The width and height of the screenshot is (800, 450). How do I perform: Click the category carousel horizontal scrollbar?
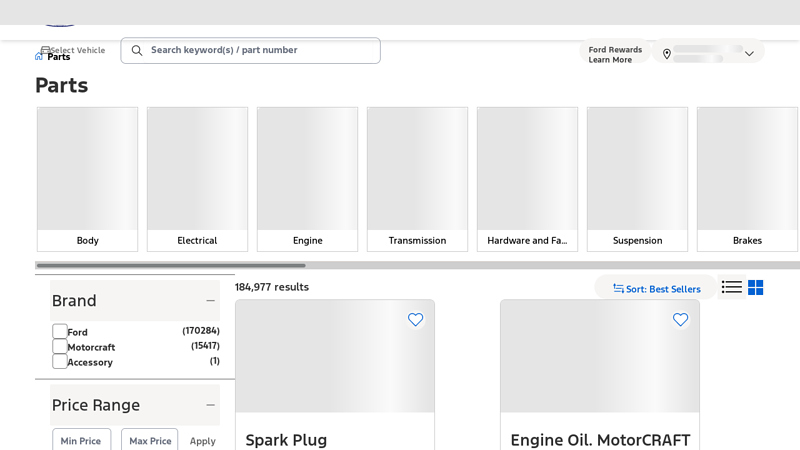point(171,265)
